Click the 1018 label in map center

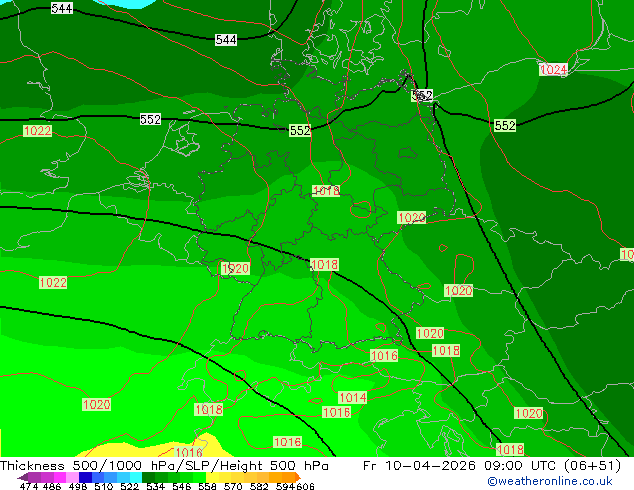pos(324,265)
